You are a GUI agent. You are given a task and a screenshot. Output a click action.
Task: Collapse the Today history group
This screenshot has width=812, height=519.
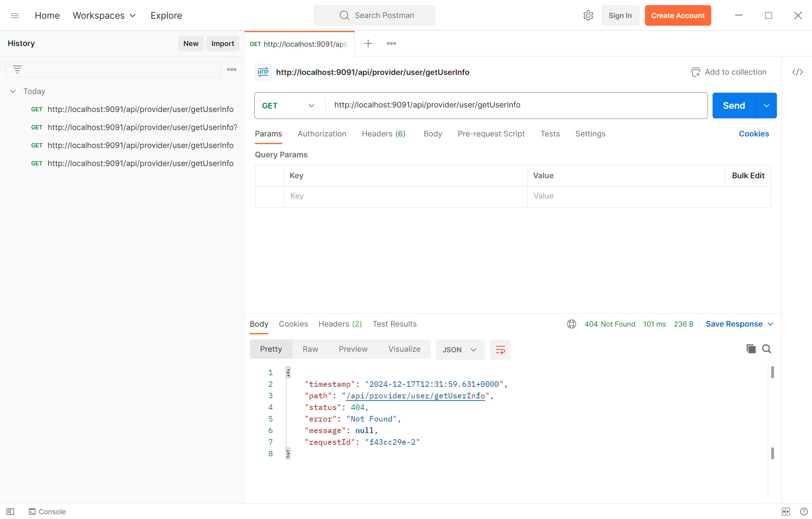[x=13, y=91]
